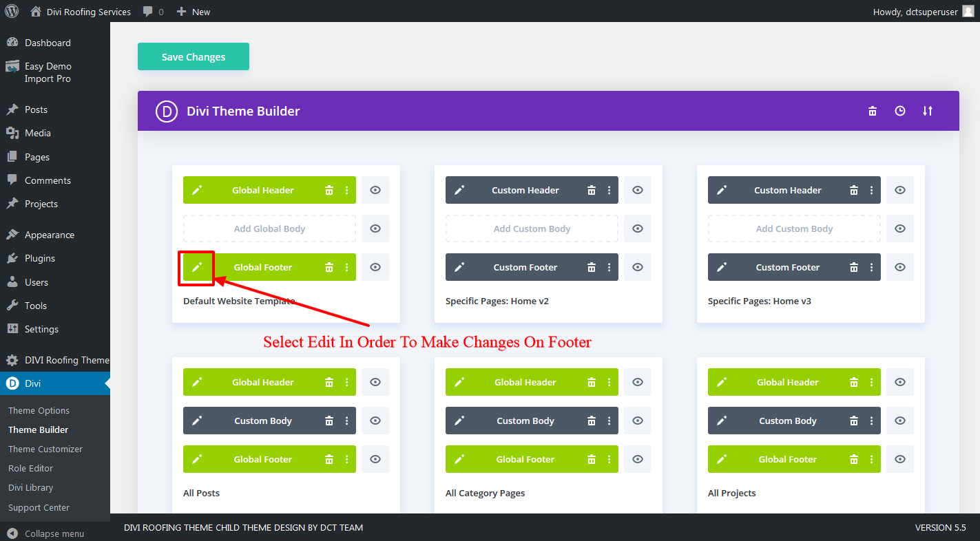Add Custom Body to Home v2 template
The height and width of the screenshot is (541, 980).
(x=532, y=229)
